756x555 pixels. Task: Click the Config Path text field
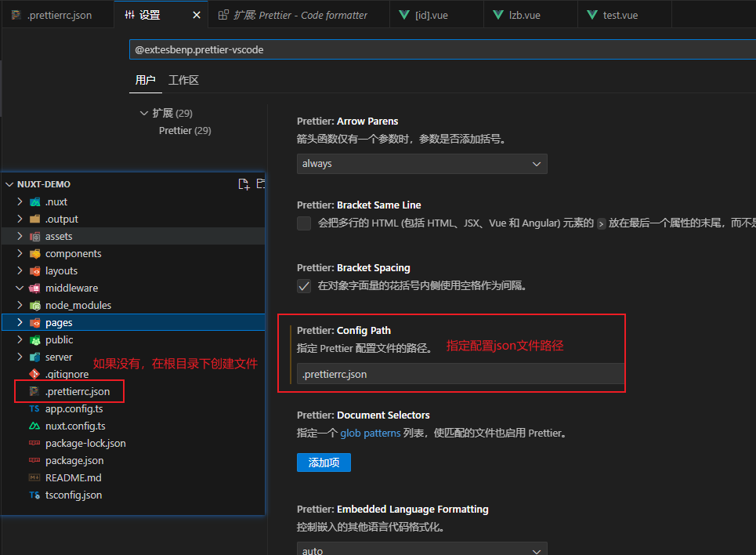(461, 374)
